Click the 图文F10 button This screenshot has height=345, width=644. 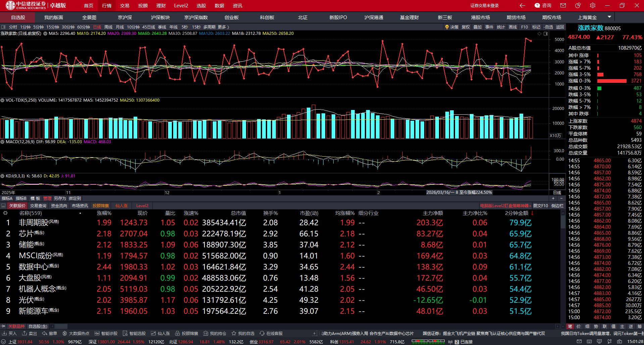(540, 206)
